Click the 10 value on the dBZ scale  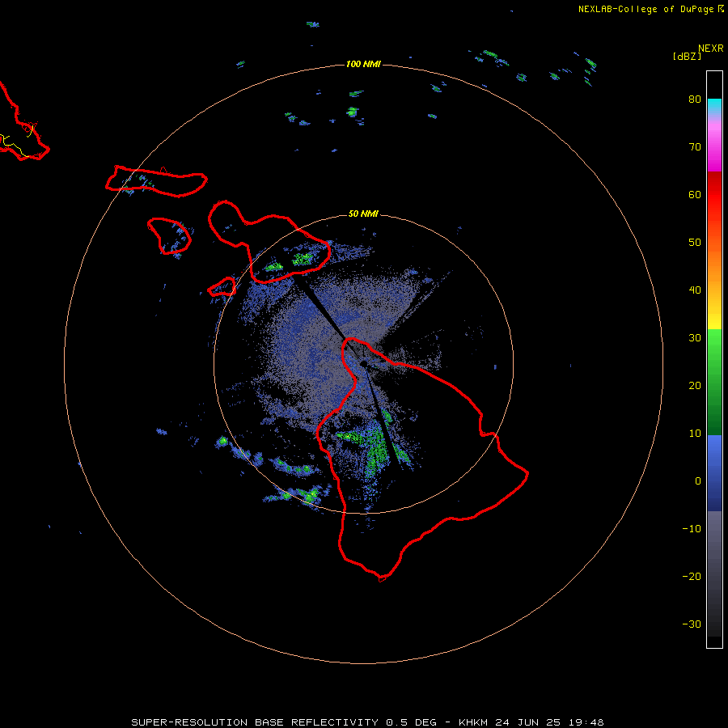[695, 434]
